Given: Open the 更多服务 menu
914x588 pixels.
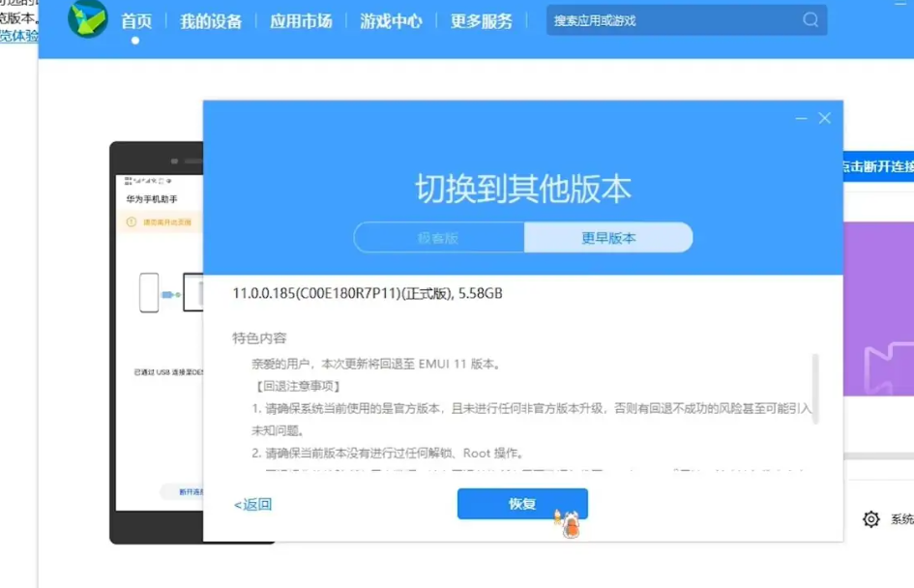Looking at the screenshot, I should pyautogui.click(x=482, y=21).
